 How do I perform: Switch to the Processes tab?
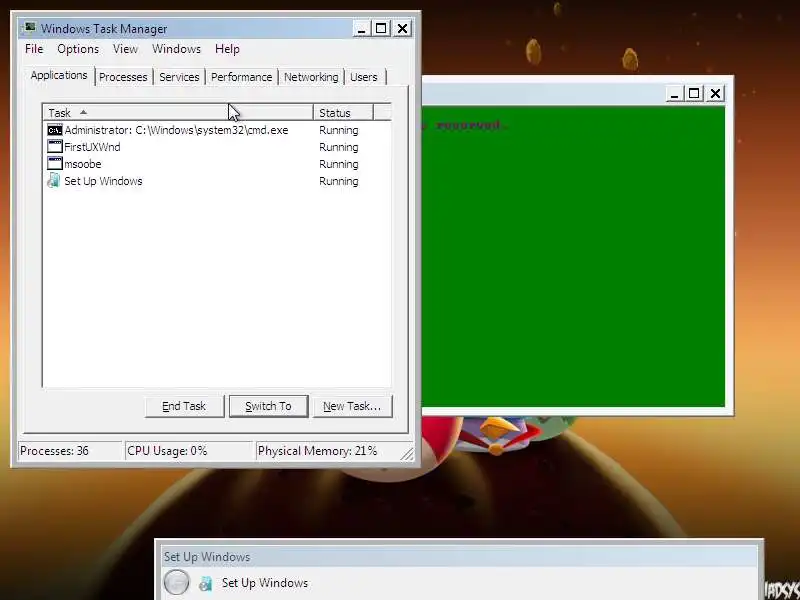click(123, 77)
